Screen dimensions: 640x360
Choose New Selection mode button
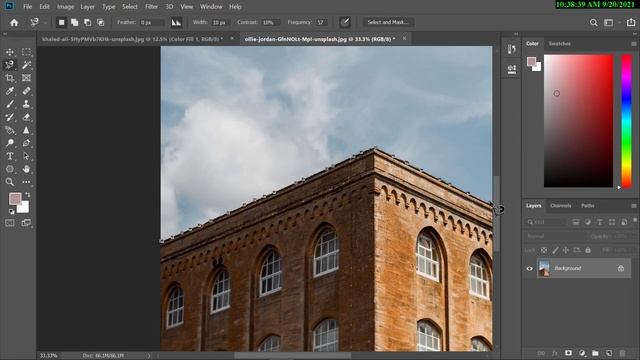click(62, 22)
